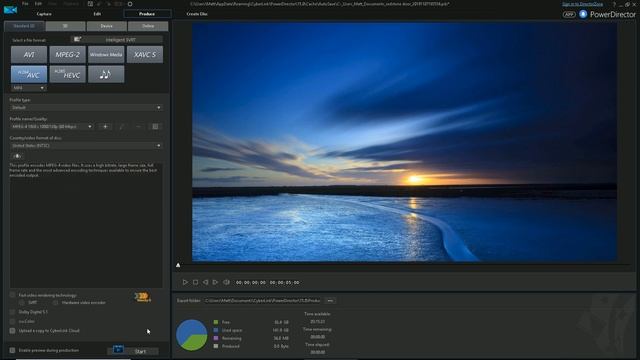The image size is (640, 360).
Task: Click the delete profile minus icon
Action: 138,127
